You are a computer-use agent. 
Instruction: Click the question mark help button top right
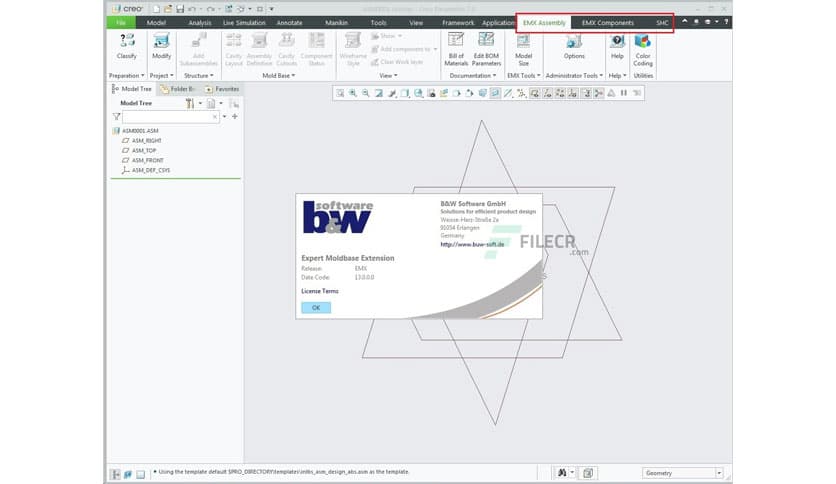(726, 22)
